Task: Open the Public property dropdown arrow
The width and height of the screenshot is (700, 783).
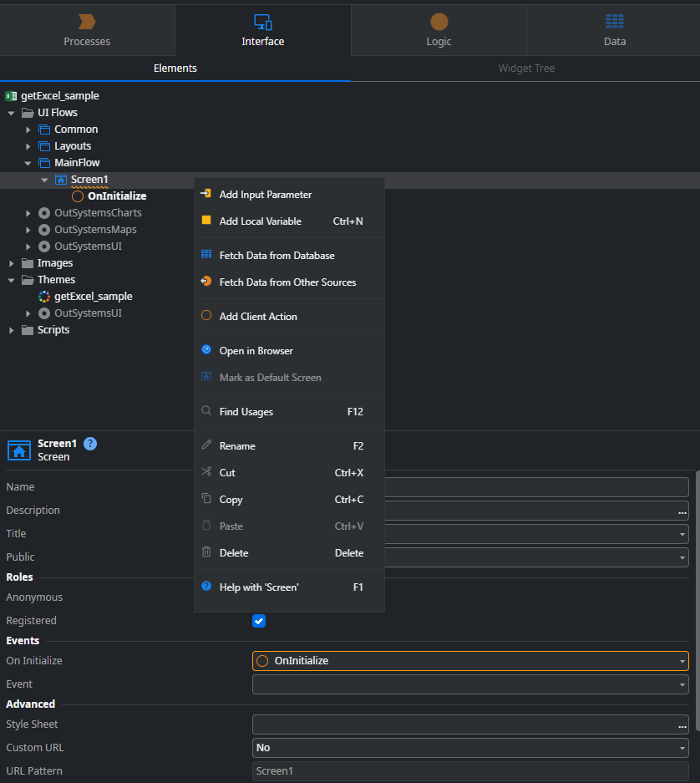Action: coord(682,557)
